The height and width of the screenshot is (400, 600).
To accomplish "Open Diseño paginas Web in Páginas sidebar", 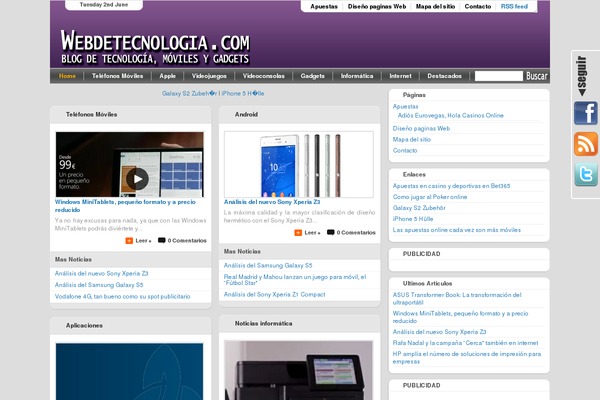I will 421,128.
